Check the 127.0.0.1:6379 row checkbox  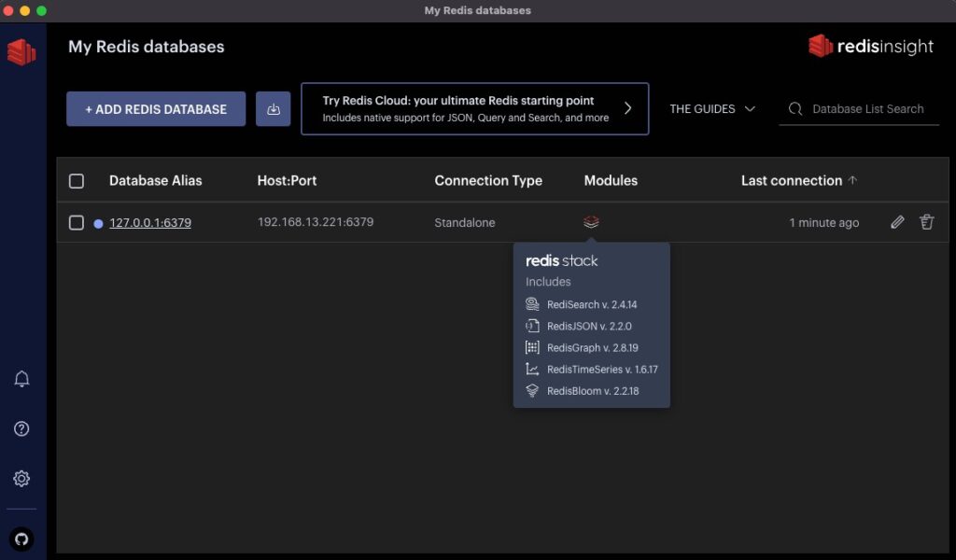pos(77,222)
